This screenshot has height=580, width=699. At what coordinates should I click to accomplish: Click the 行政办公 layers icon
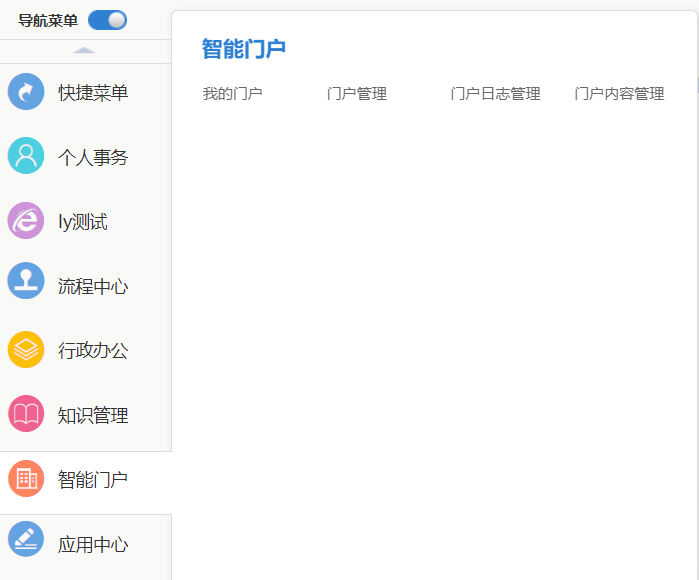[x=26, y=350]
